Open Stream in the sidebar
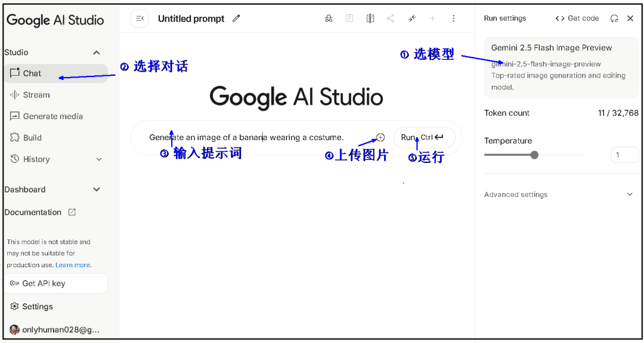This screenshot has height=343, width=644. [x=56, y=95]
